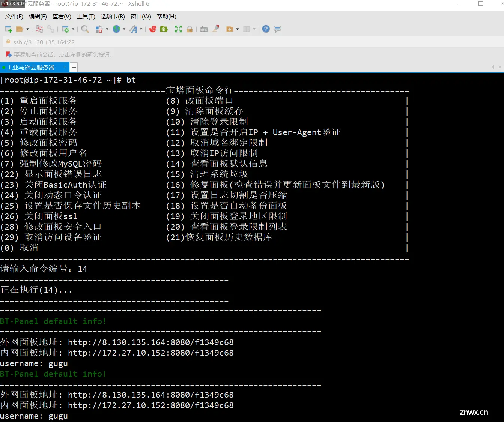Open session Properties gear icon
The height and width of the screenshot is (422, 504).
coord(65,29)
